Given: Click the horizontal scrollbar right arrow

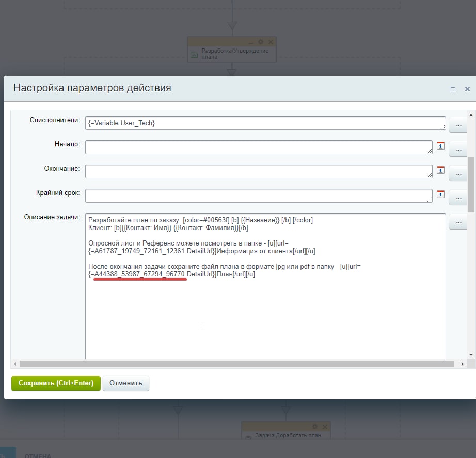Looking at the screenshot, I should click(x=463, y=364).
